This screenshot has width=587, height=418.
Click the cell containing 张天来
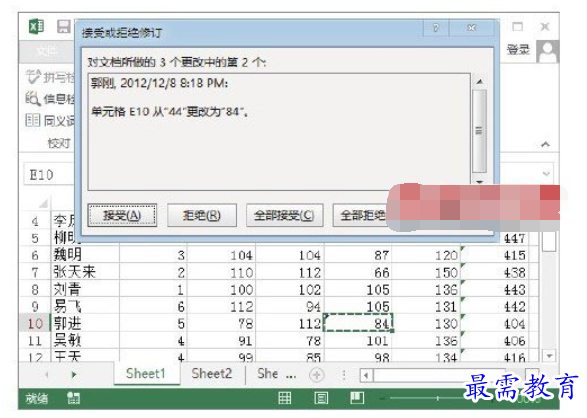click(x=85, y=272)
